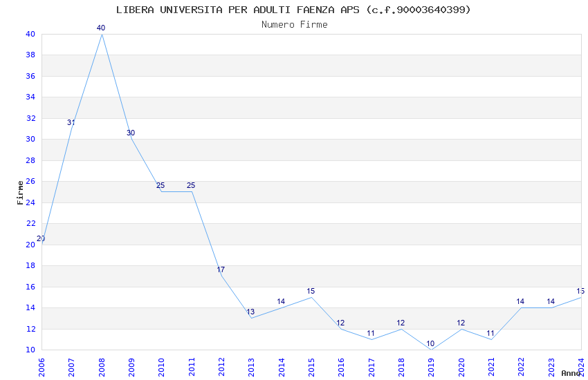Image resolution: width=588 pixels, height=380 pixels.
Task: Click x-axis year label '2012'
Action: [221, 367]
